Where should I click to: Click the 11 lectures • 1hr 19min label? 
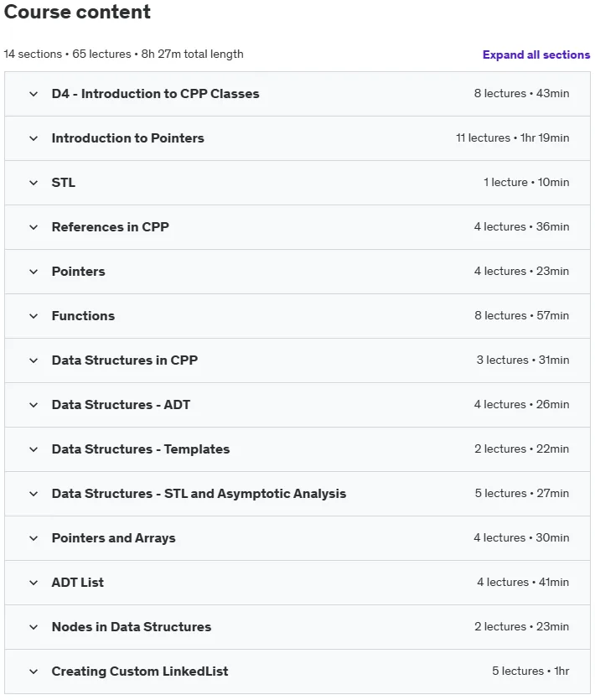click(x=512, y=138)
